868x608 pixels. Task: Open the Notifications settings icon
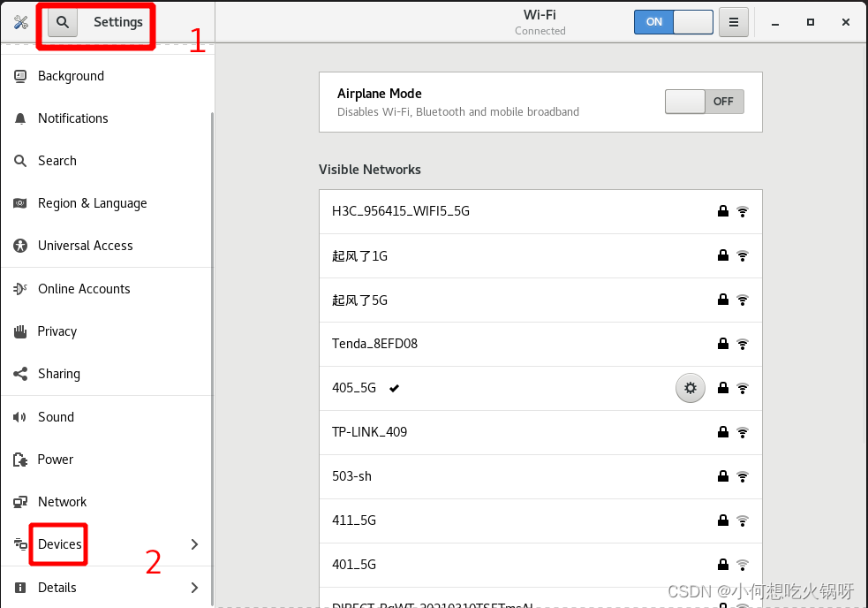tap(20, 118)
